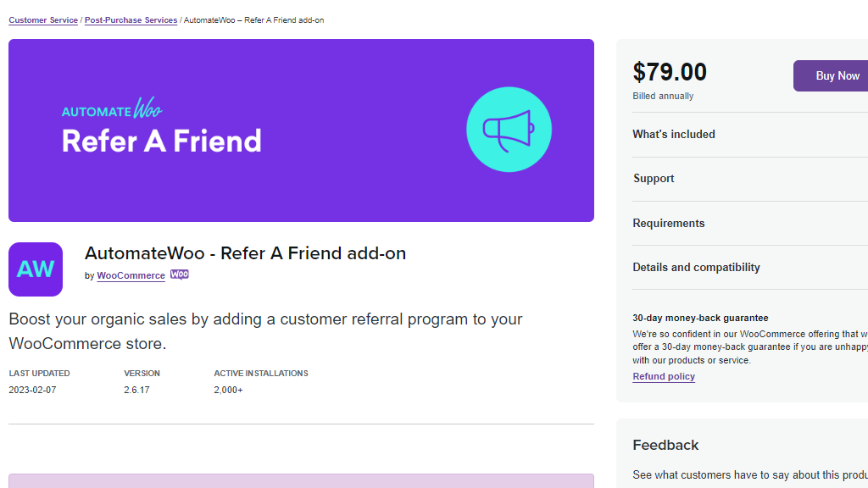Viewport: 868px width, 488px height.
Task: Expand the Requirements section
Action: pos(669,222)
